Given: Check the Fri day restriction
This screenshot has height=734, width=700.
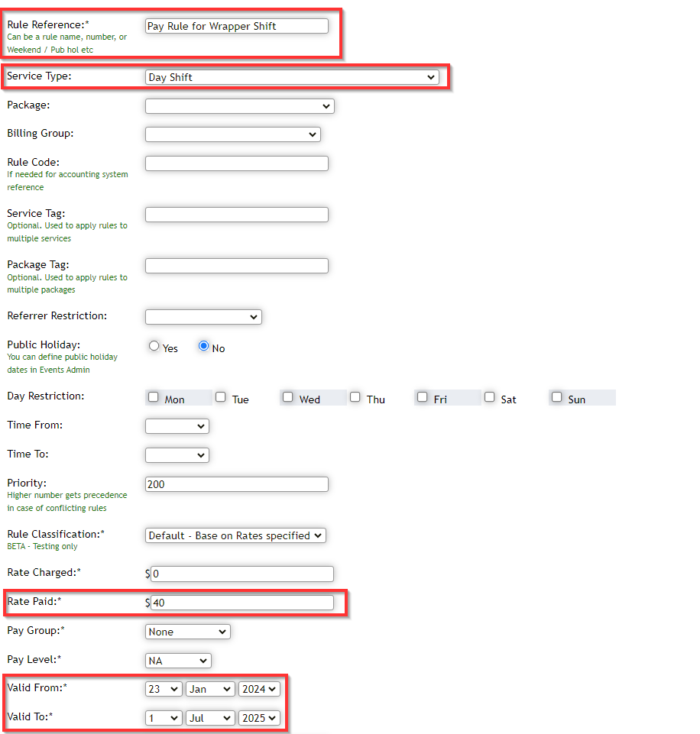Looking at the screenshot, I should [422, 396].
